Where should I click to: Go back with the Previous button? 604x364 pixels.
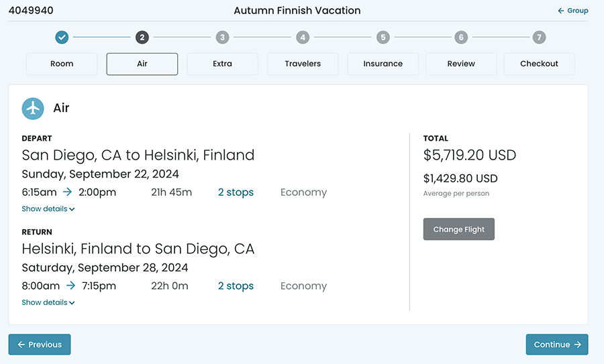[x=40, y=345]
